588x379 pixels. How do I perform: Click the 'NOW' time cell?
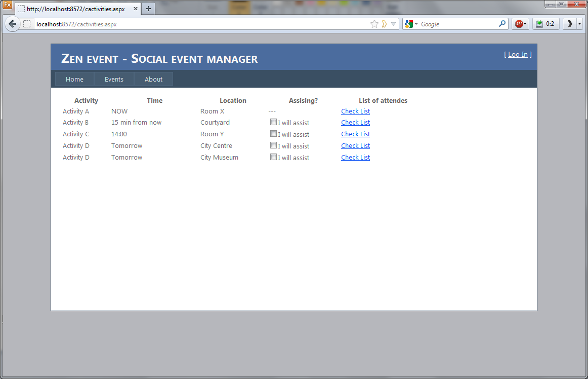pyautogui.click(x=119, y=111)
